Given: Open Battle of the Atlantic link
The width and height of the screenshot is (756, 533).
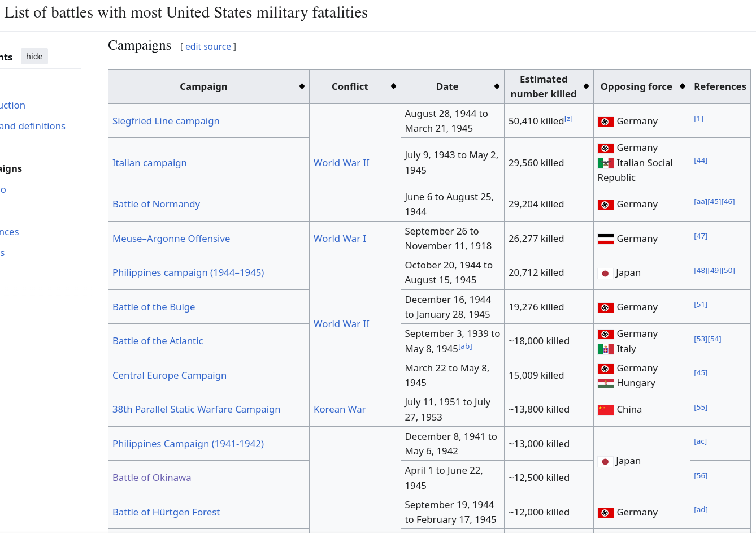Looking at the screenshot, I should [158, 341].
